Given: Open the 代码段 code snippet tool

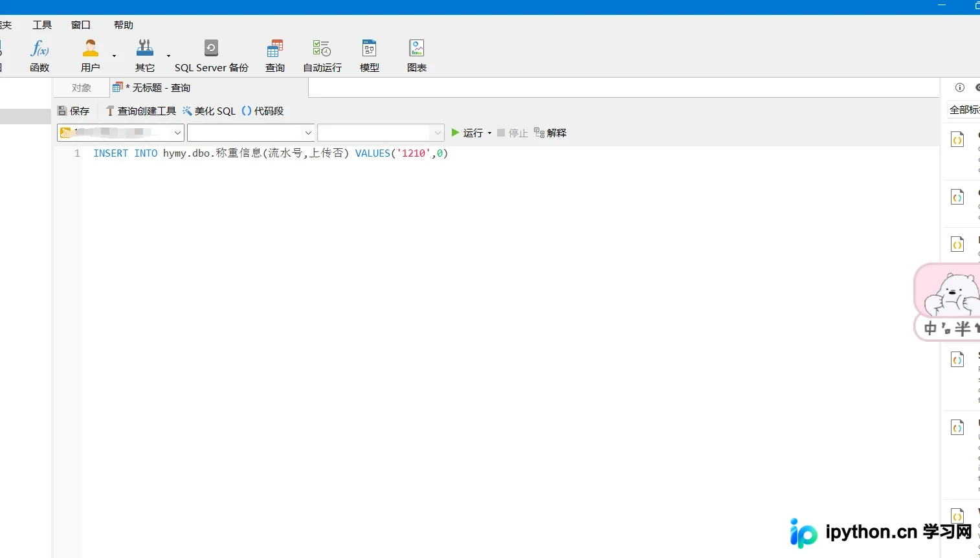Looking at the screenshot, I should (263, 111).
